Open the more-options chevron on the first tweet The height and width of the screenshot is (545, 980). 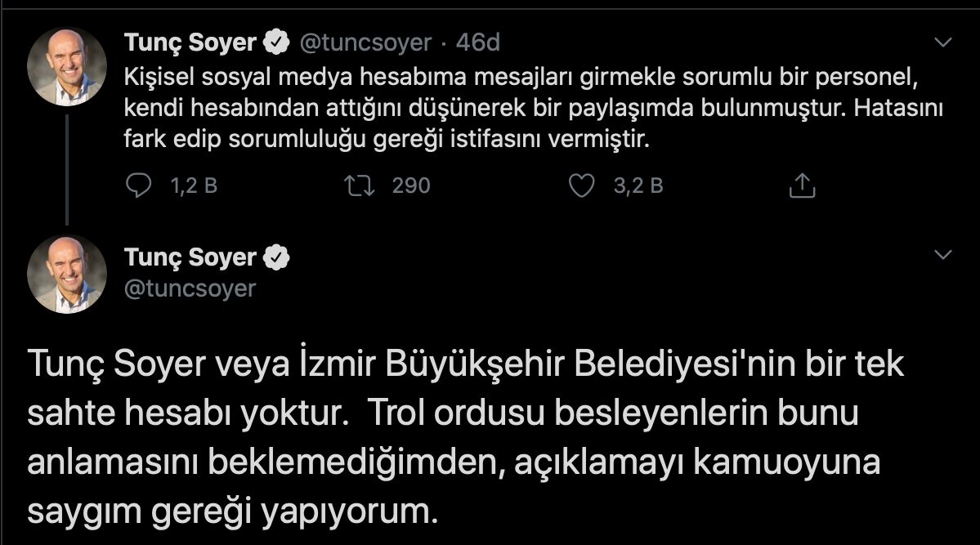pos(942,42)
